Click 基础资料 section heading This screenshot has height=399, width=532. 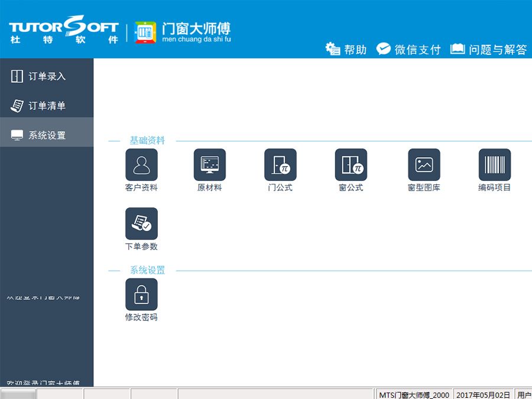148,141
